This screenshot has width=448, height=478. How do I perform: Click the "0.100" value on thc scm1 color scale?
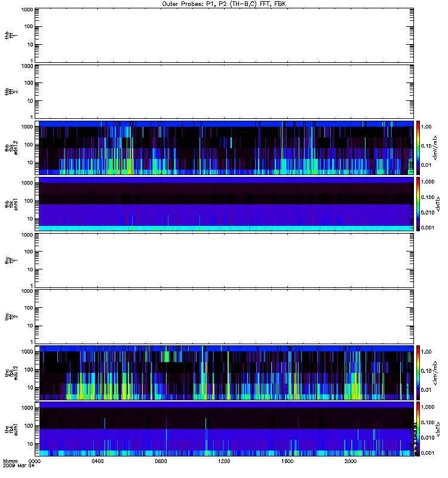(x=428, y=422)
